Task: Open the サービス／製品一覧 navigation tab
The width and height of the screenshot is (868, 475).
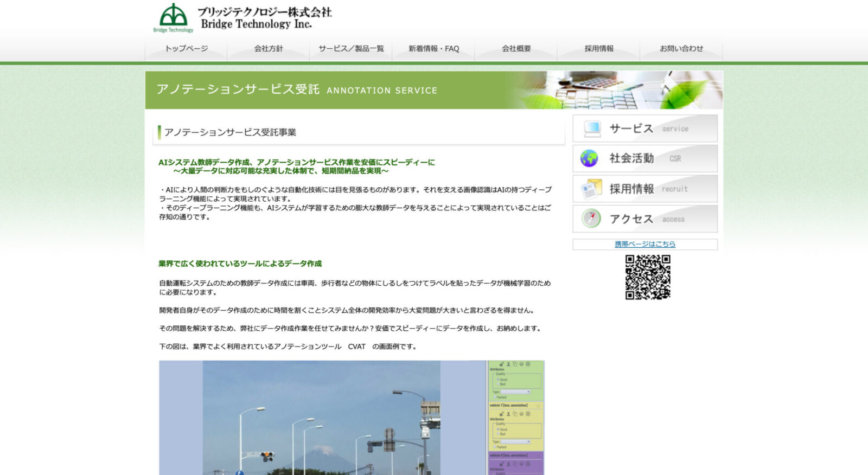Action: [x=351, y=49]
